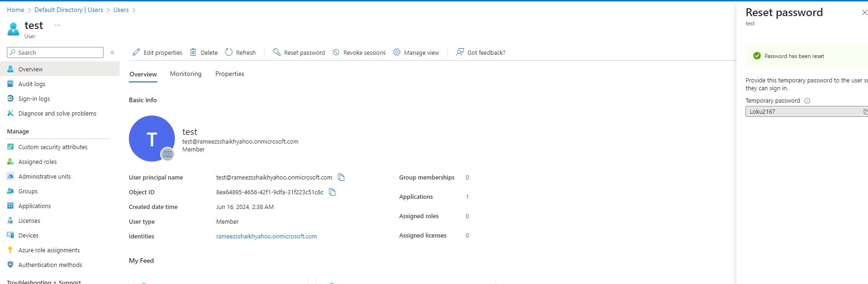The height and width of the screenshot is (284, 868).
Task: Switch to the Properties tab
Action: pyautogui.click(x=230, y=74)
